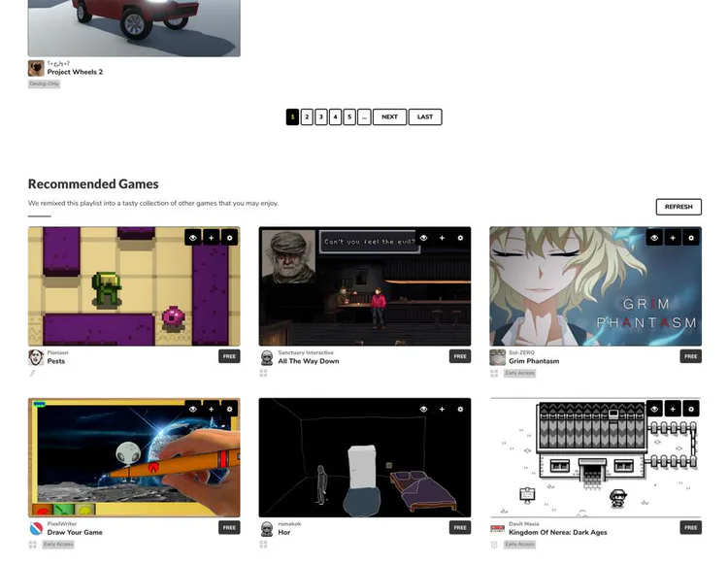Click LAST page button
The image size is (728, 563).
click(x=425, y=116)
